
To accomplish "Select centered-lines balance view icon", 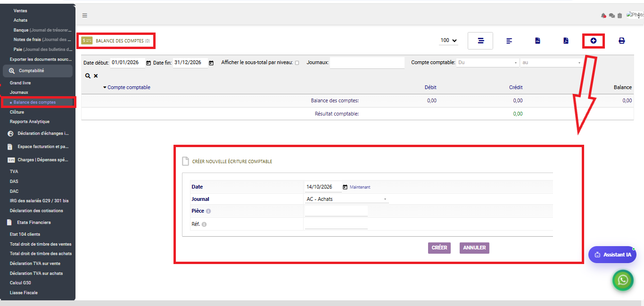I will (x=480, y=41).
